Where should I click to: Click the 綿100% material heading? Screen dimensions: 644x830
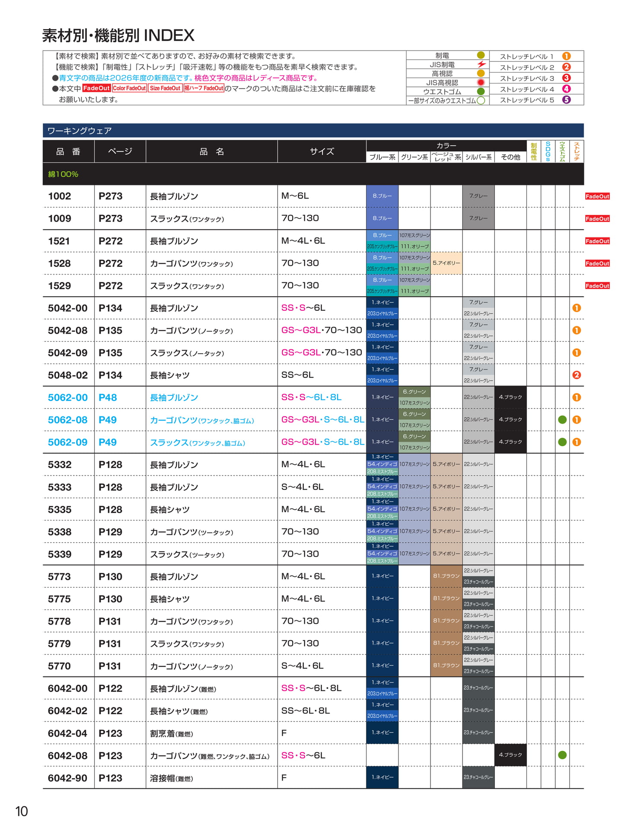tap(63, 174)
